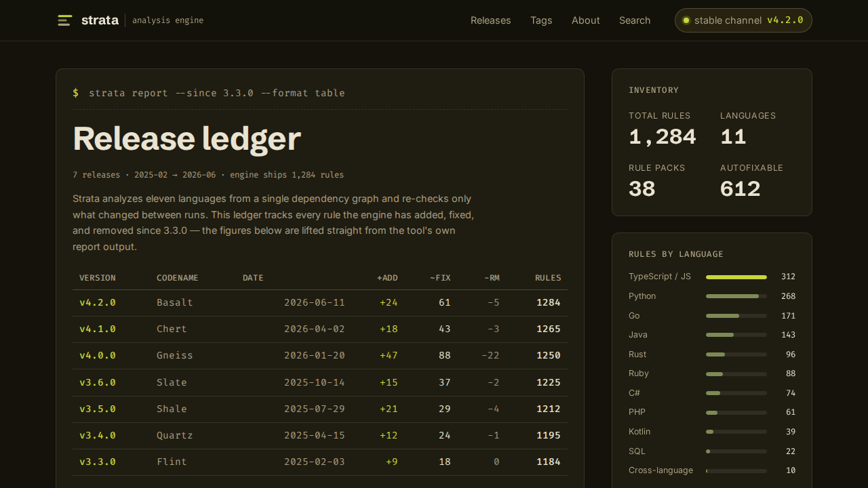Screen dimensions: 868x488
Task: Open the Releases nav item
Action: 490,20
